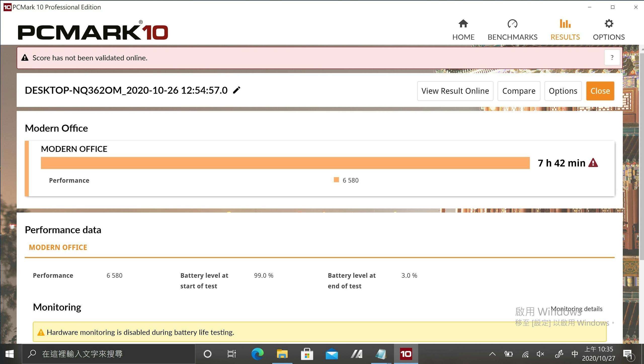Show hidden system tray icons

pyautogui.click(x=492, y=354)
